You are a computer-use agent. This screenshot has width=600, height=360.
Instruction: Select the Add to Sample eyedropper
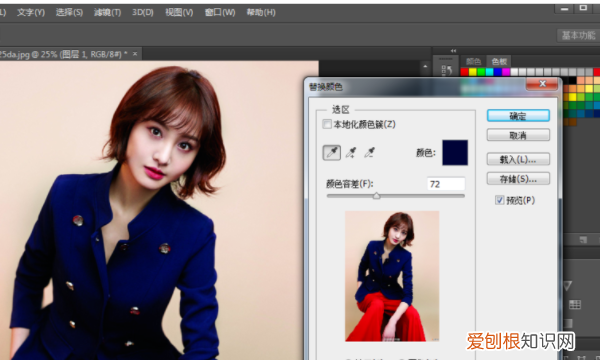351,153
